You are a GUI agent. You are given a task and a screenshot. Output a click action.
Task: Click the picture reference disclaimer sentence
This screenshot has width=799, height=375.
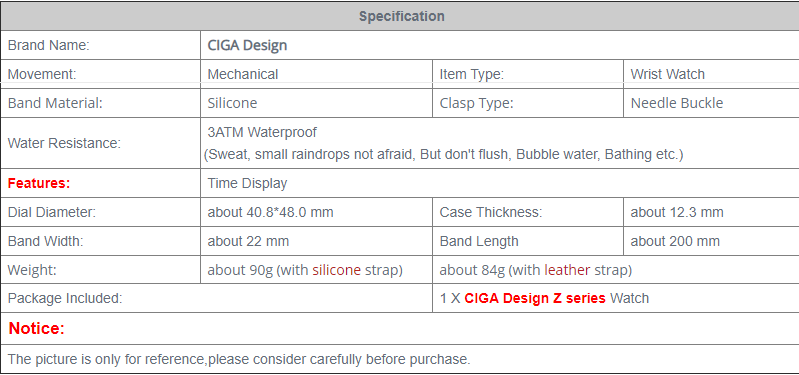[239, 359]
